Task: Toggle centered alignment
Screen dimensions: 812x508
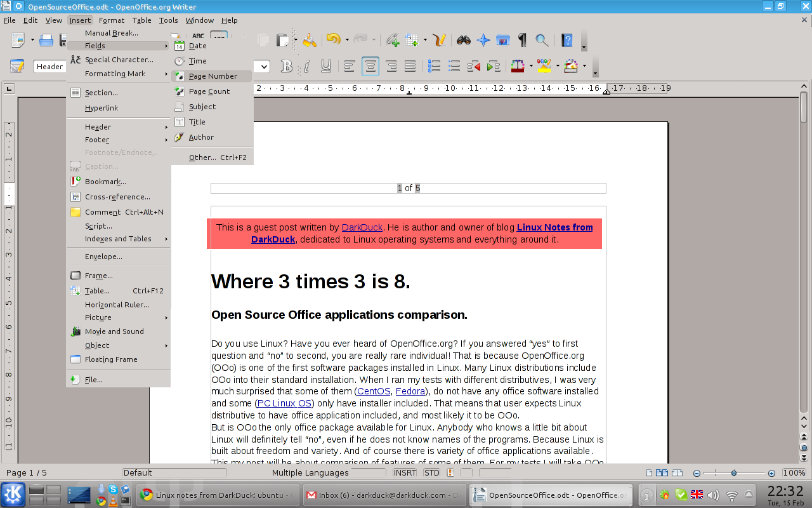Action: pos(370,66)
